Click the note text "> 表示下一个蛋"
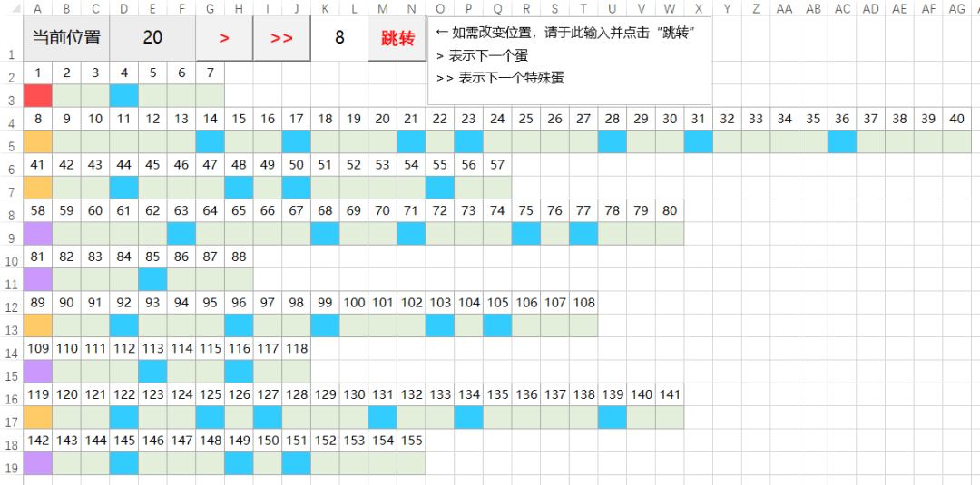 click(483, 56)
